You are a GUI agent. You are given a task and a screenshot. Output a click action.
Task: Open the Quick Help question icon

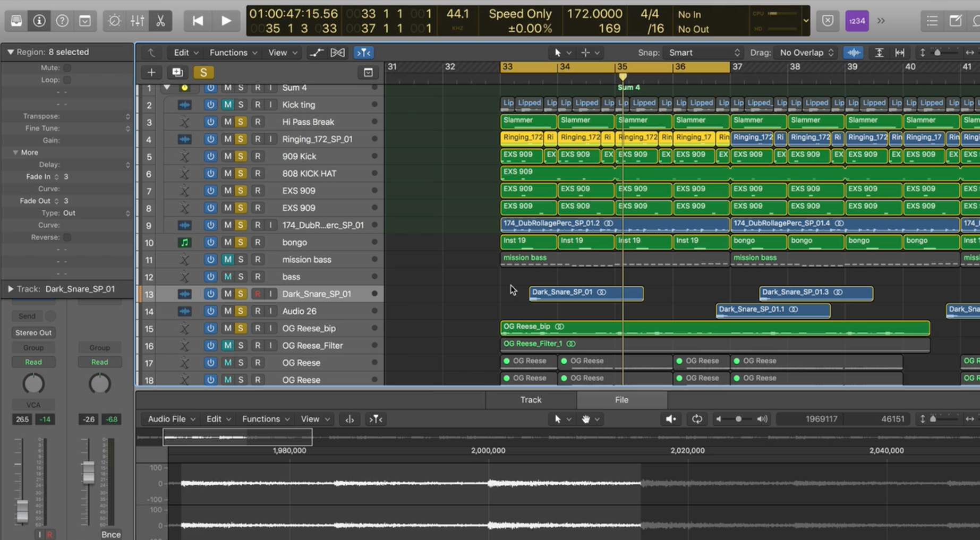click(x=62, y=21)
